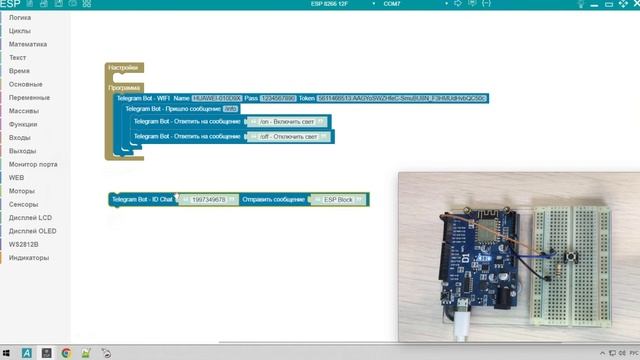Click the WiFi Name field in Telegram block
Viewport: 640px width, 360px height.
click(217, 98)
